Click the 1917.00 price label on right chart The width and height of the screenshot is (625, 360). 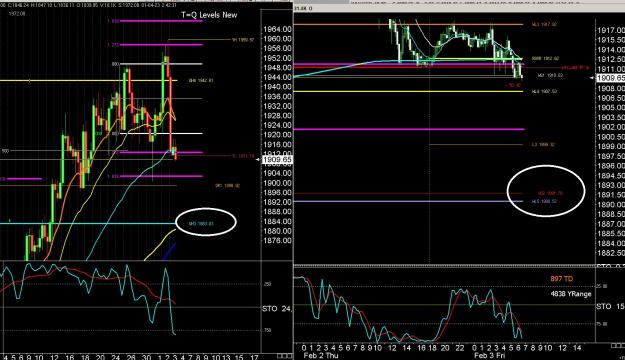coord(611,30)
